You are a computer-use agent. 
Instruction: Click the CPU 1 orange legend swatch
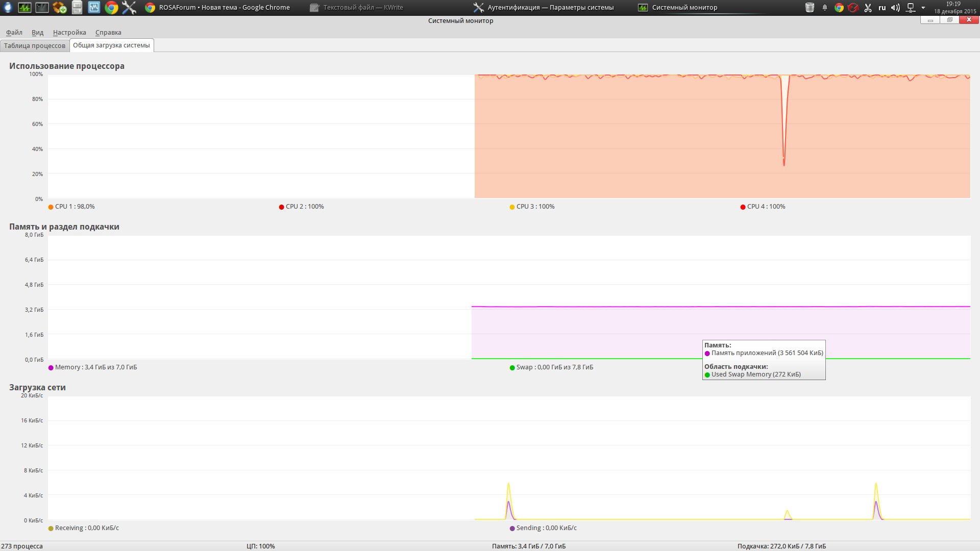51,207
